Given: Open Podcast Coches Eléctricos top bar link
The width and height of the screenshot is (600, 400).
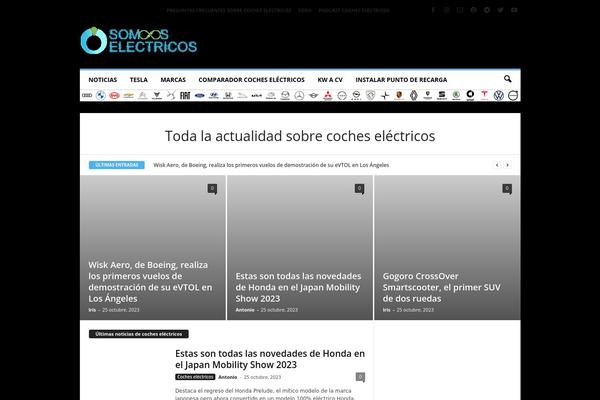Looking at the screenshot, I should (x=354, y=10).
